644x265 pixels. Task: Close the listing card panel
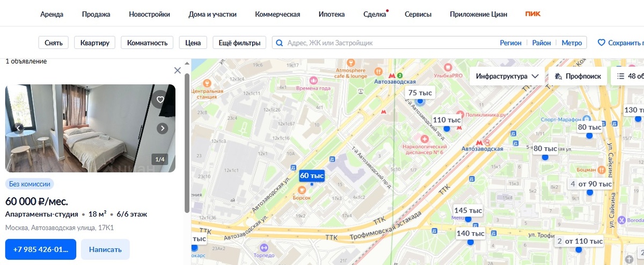[178, 70]
